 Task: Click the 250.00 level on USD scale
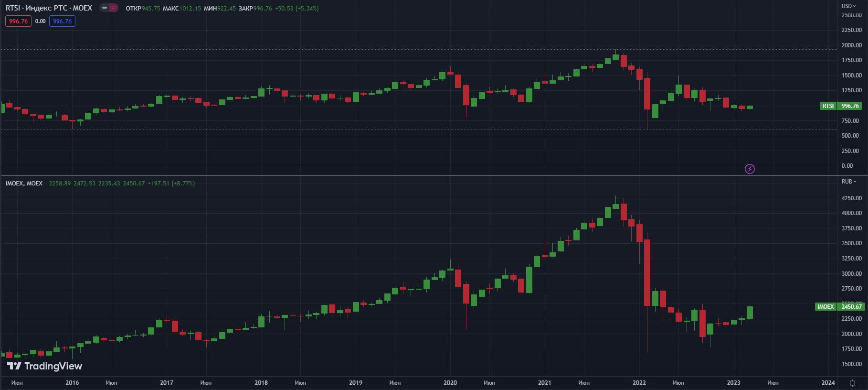tap(850, 151)
